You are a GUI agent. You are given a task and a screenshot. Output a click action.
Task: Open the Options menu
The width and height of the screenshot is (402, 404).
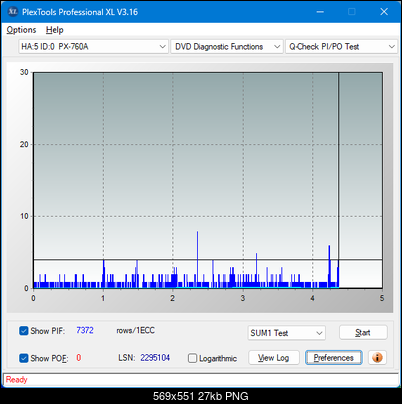coord(21,30)
